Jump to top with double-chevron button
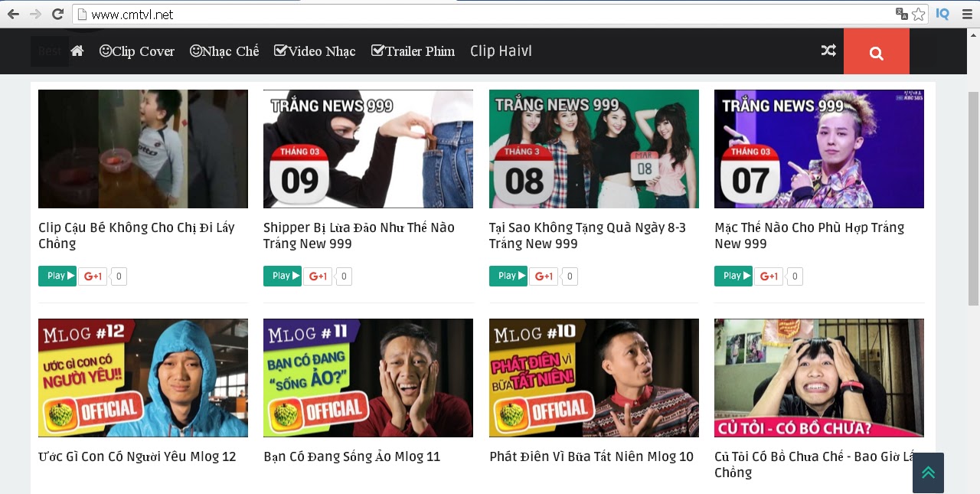 928,473
